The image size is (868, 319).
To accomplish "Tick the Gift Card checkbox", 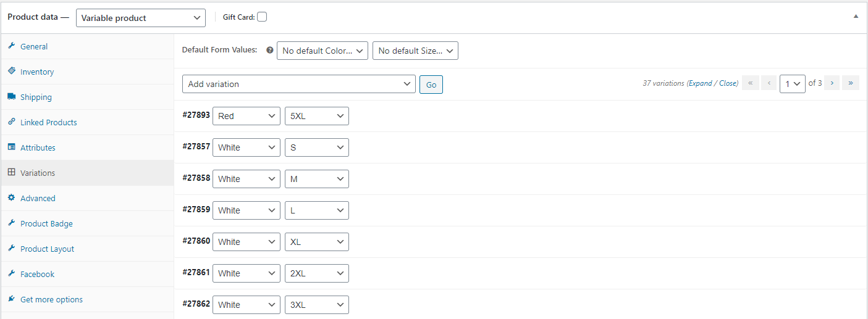I will (262, 17).
